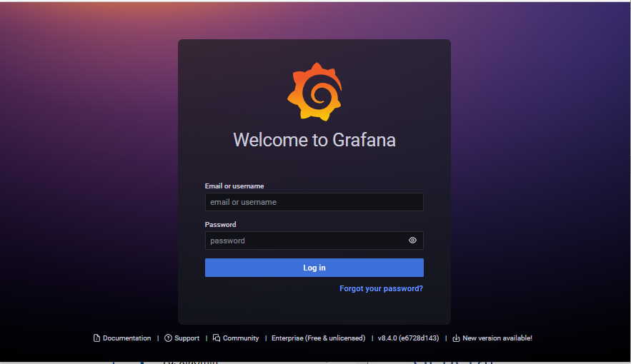Click the commit hash e6728d143 text
This screenshot has height=364, width=631.
pyautogui.click(x=419, y=338)
